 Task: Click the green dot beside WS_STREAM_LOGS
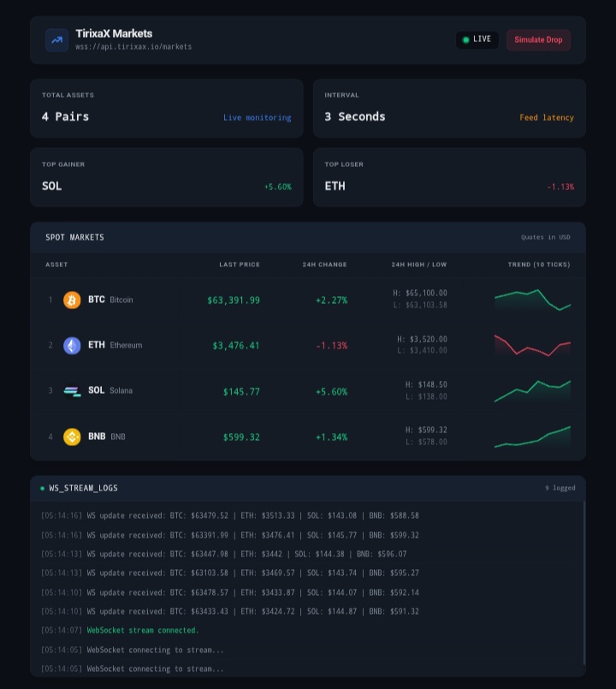(42, 488)
